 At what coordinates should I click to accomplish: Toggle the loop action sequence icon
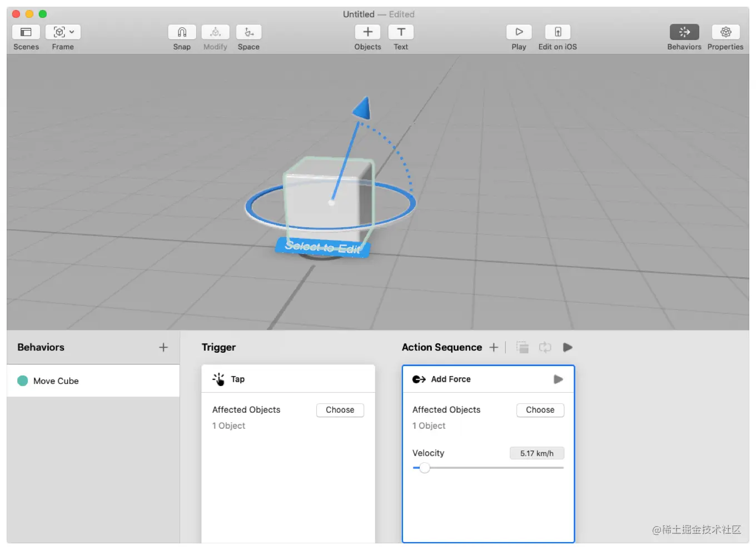tap(545, 347)
